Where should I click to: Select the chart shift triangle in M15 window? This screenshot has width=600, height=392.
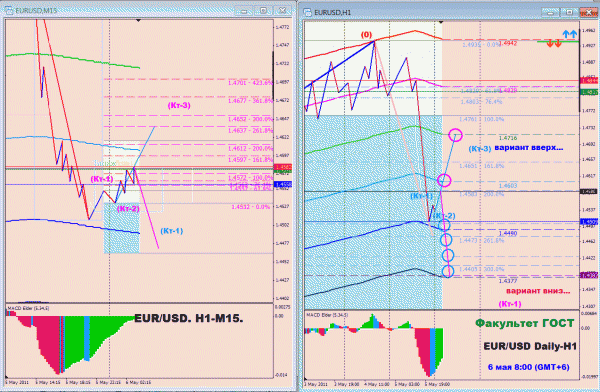(x=139, y=20)
